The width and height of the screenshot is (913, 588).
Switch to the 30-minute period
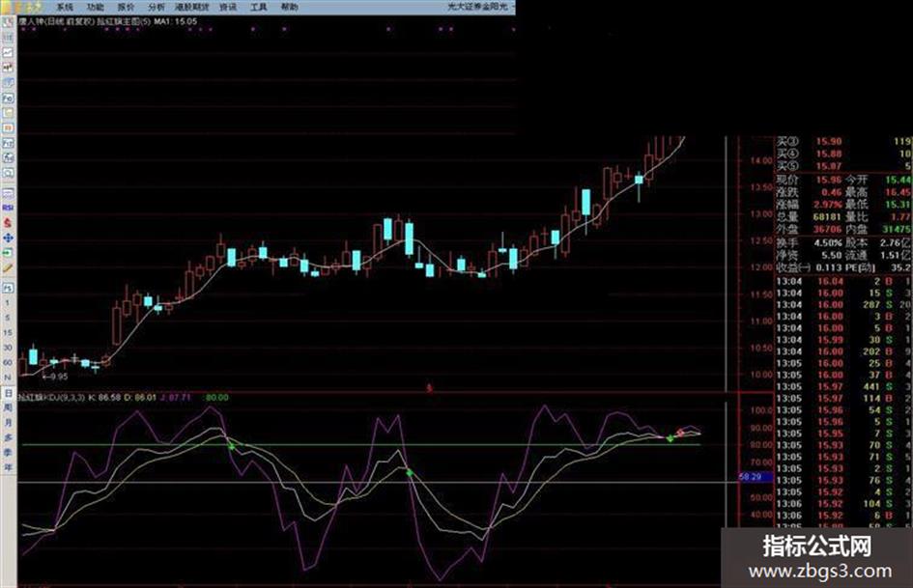pos(8,348)
